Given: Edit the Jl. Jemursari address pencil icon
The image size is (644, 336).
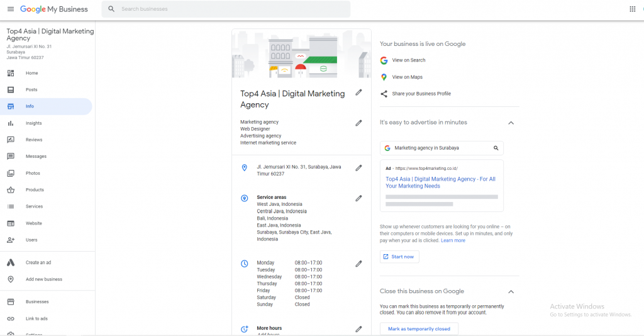Looking at the screenshot, I should point(358,168).
